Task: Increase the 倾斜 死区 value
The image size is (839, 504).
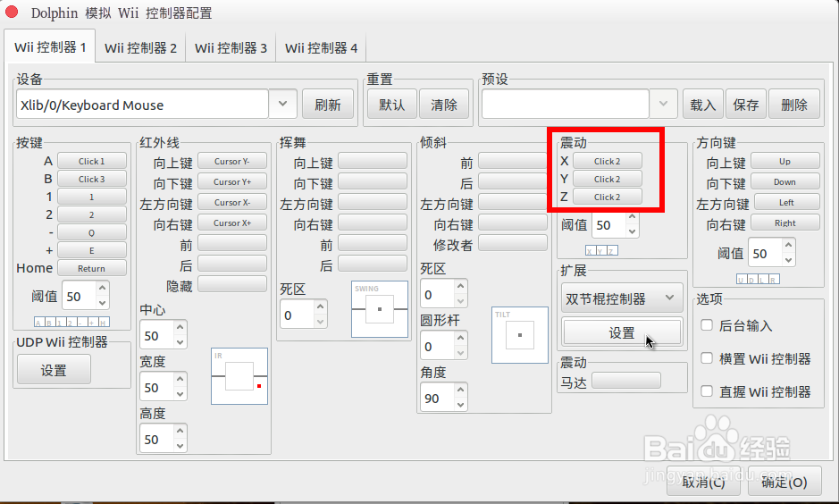Action: (x=460, y=286)
